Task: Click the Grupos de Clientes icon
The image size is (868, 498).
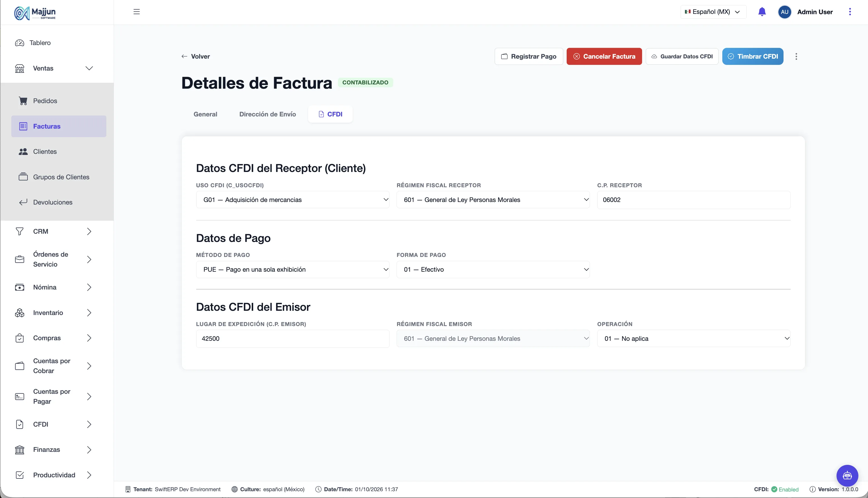Action: pyautogui.click(x=23, y=177)
